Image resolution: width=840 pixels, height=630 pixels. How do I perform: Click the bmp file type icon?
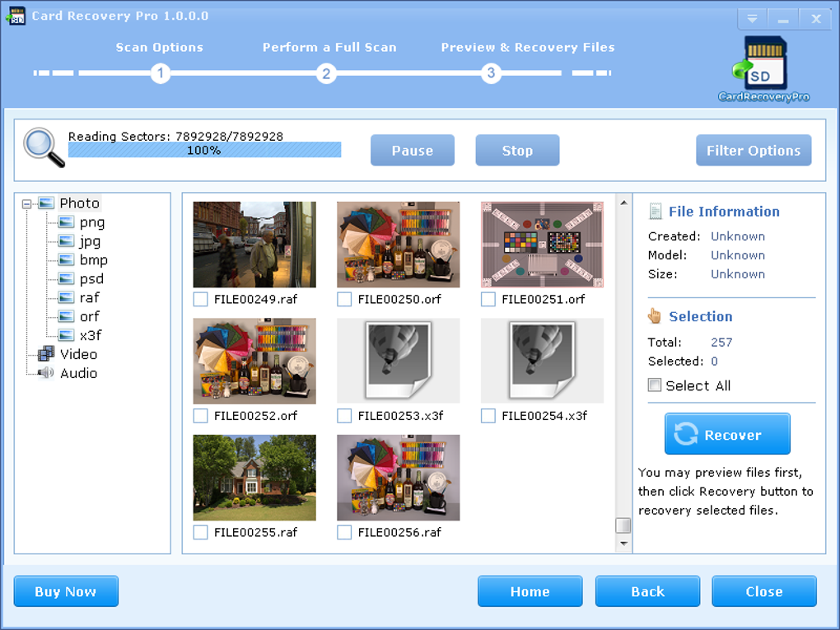point(67,259)
